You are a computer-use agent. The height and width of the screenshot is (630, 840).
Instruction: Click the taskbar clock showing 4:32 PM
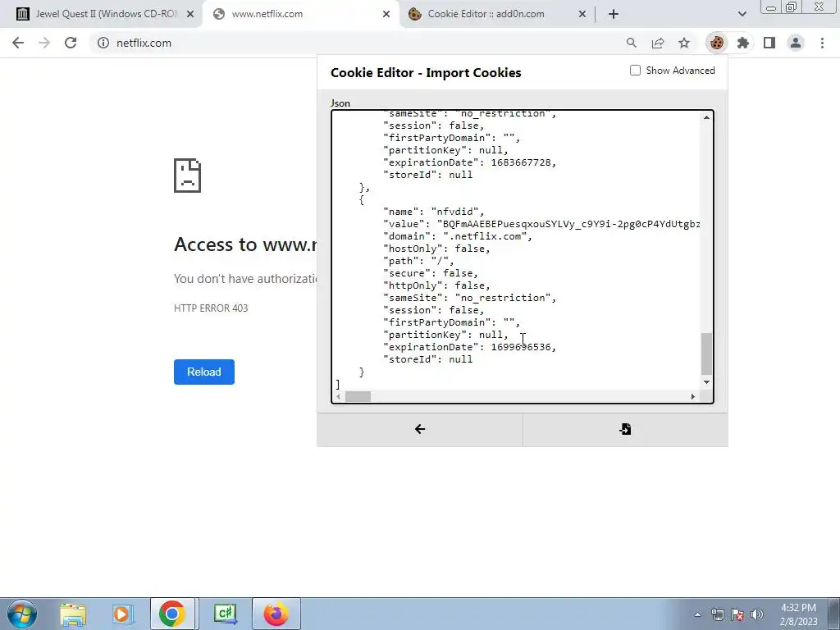pos(799,614)
